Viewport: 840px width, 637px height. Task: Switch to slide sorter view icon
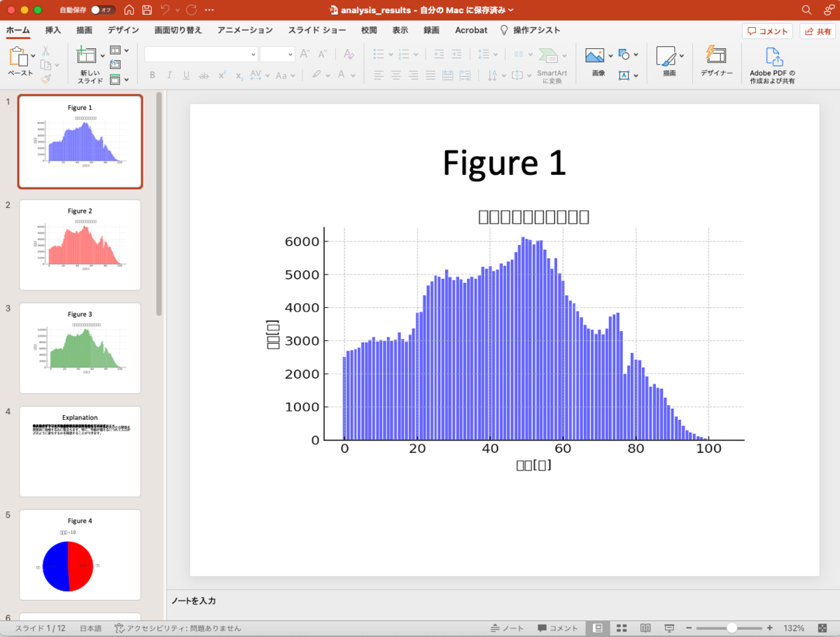pos(621,628)
